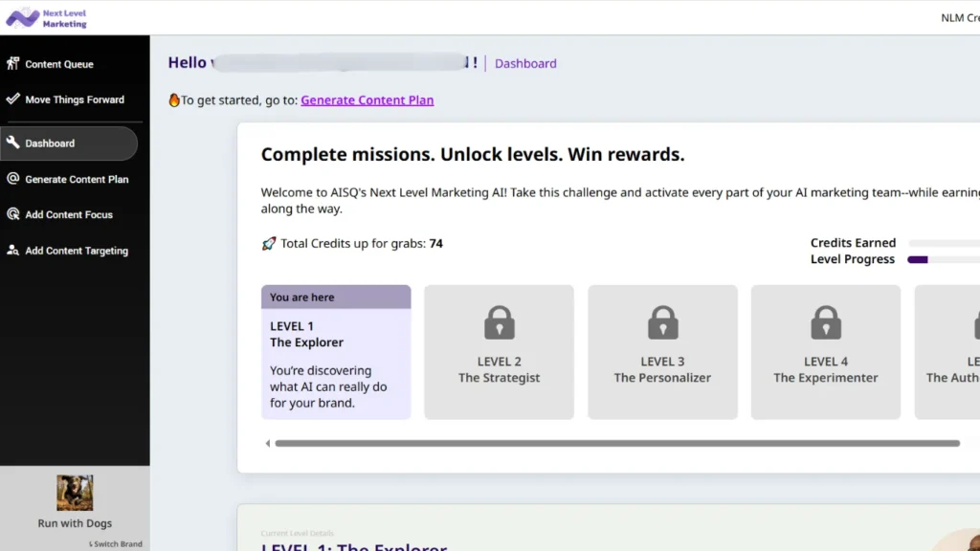Open the Switch Brand selector
Image resolution: width=980 pixels, height=551 pixels.
(x=117, y=544)
